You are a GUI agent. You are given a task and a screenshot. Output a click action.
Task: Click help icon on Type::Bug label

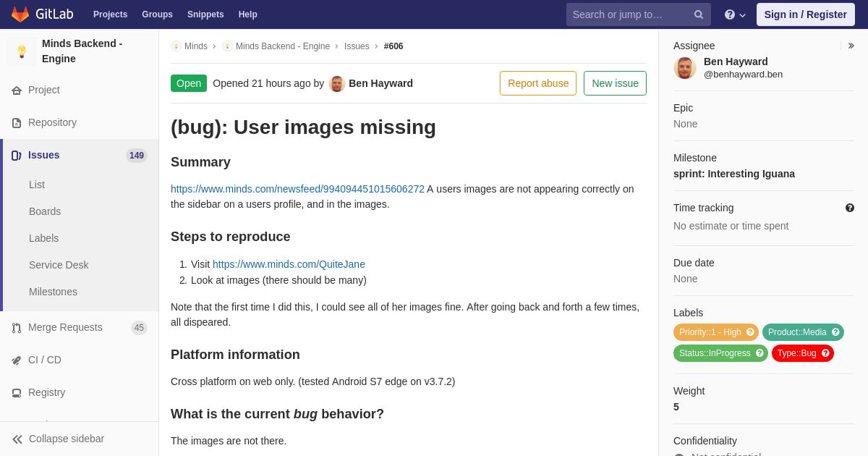[825, 353]
